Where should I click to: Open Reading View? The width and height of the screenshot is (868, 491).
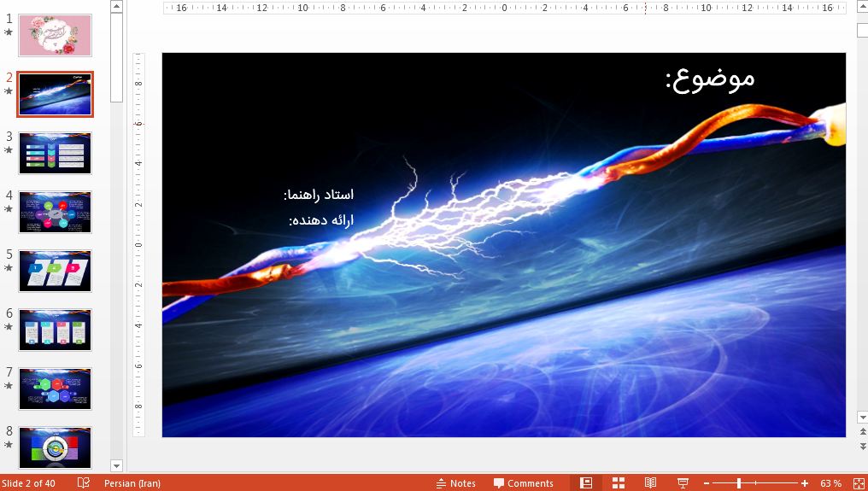click(x=650, y=483)
